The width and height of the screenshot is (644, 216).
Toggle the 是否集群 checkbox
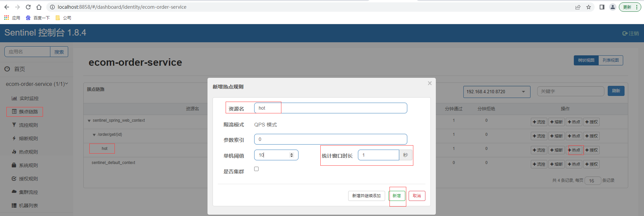pos(257,169)
